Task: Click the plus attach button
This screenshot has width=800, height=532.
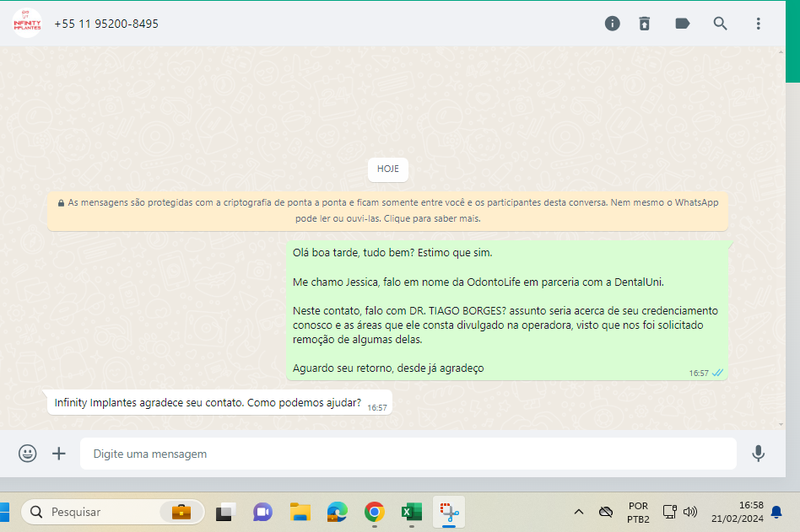Action: coord(59,453)
